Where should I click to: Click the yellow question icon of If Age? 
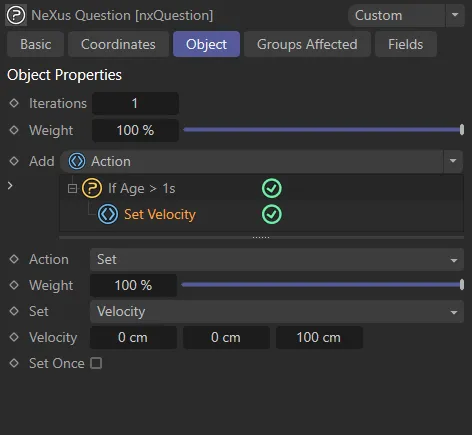click(x=92, y=188)
